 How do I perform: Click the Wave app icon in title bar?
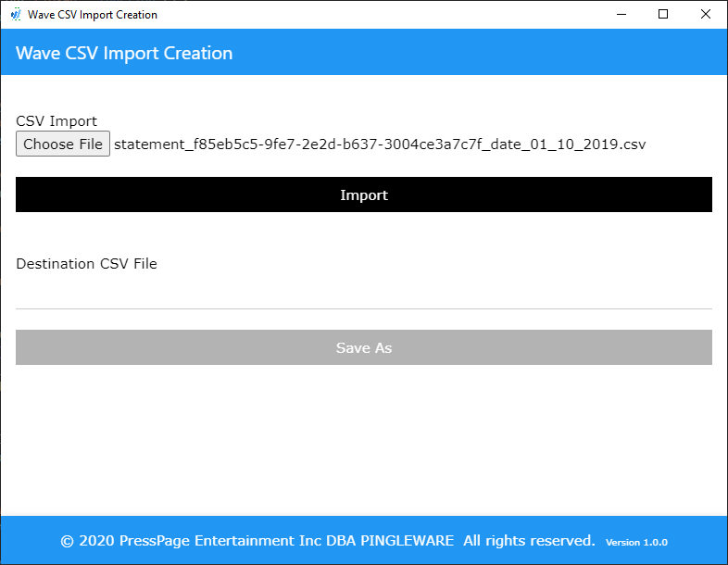click(x=15, y=15)
